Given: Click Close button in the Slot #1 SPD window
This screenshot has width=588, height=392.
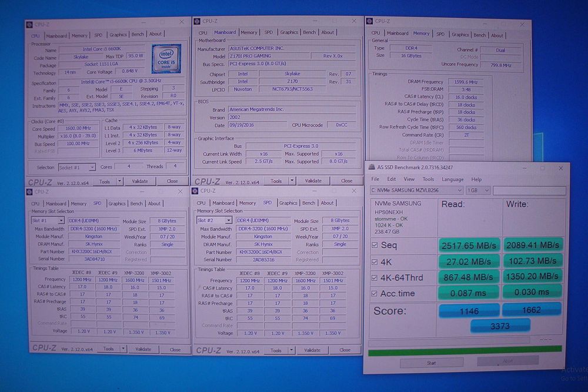Looking at the screenshot, I should coord(175,349).
